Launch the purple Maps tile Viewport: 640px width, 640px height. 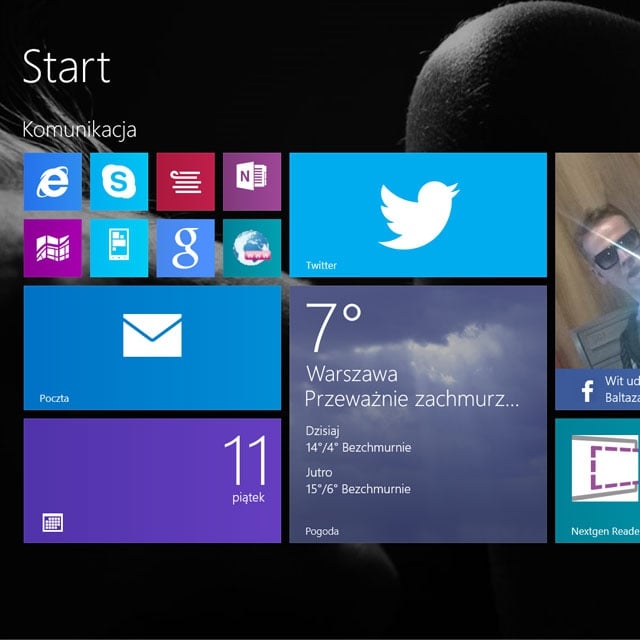[52, 248]
